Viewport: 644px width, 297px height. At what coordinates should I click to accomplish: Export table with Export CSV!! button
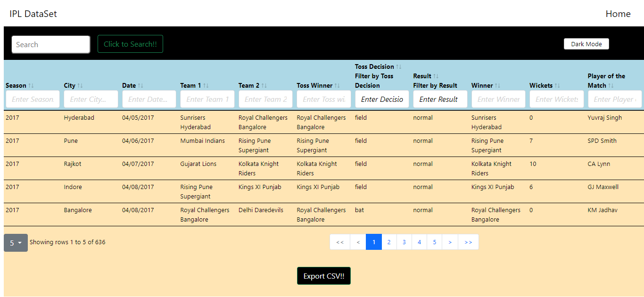click(x=324, y=276)
